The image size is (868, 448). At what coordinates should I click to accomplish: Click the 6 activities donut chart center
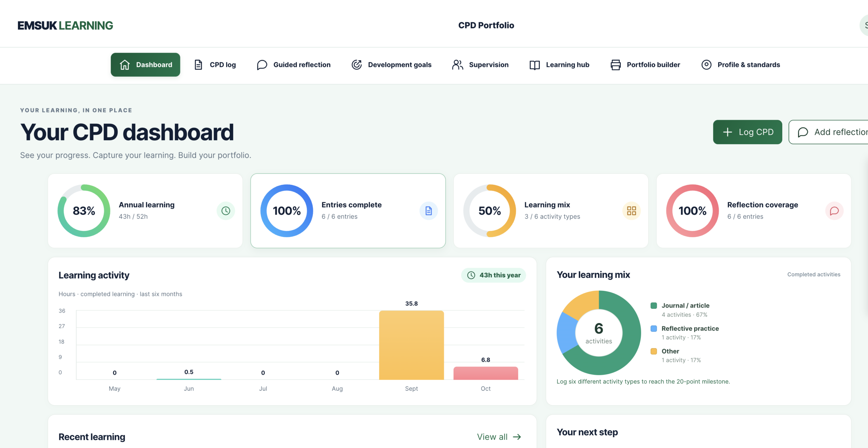[x=599, y=333]
